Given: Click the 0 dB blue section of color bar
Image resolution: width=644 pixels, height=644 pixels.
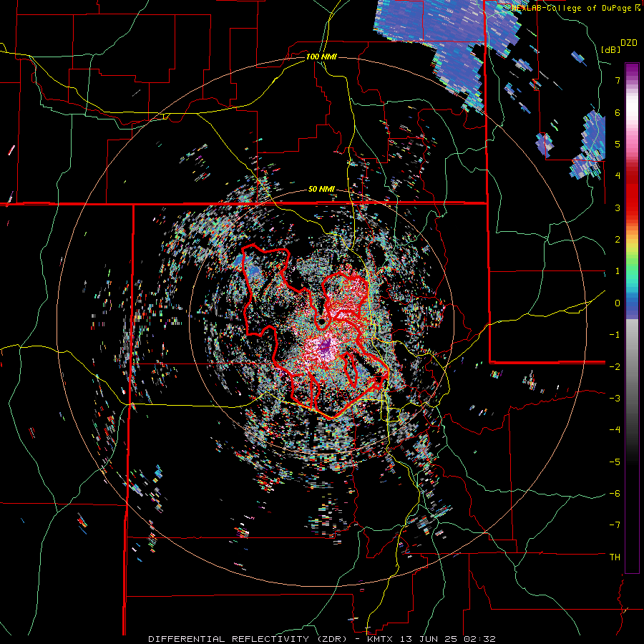Looking at the screenshot, I should (632, 304).
